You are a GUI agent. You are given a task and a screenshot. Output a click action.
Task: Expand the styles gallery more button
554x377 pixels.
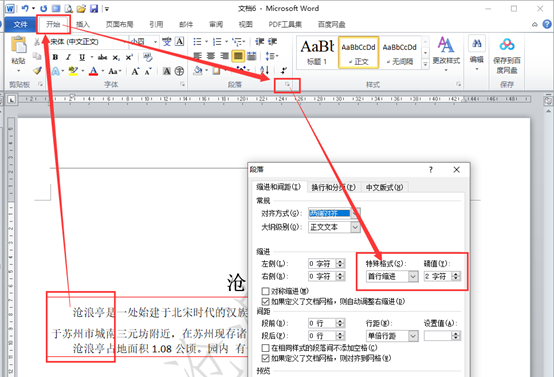pos(425,64)
